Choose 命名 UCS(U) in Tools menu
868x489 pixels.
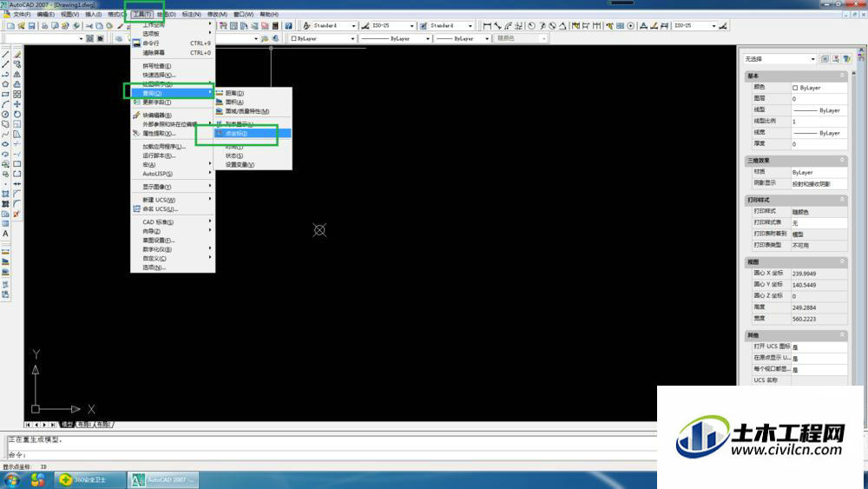click(173, 208)
